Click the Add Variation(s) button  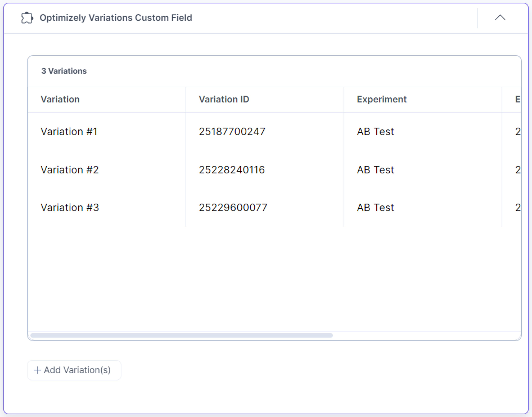74,370
